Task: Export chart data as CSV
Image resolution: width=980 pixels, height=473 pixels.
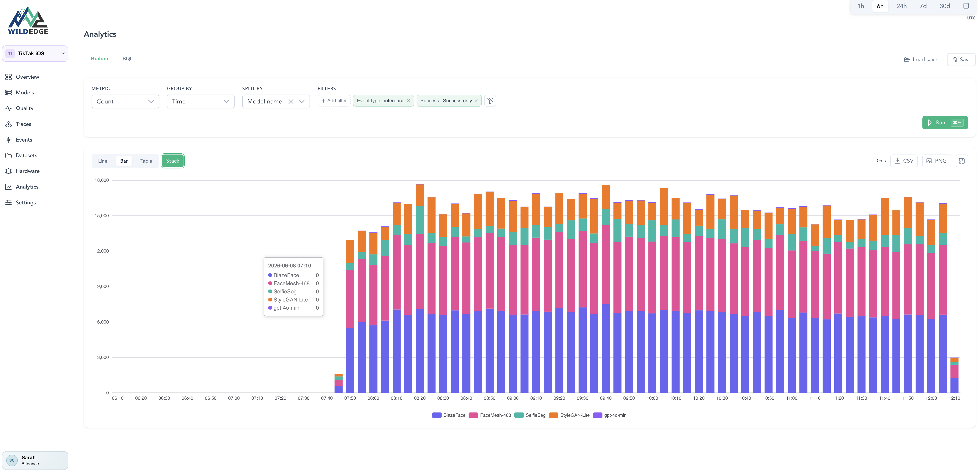Action: coord(904,161)
